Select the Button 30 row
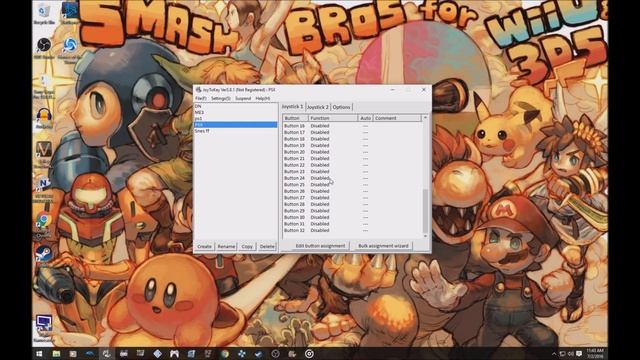Viewport: 640px width, 360px height. pos(352,217)
